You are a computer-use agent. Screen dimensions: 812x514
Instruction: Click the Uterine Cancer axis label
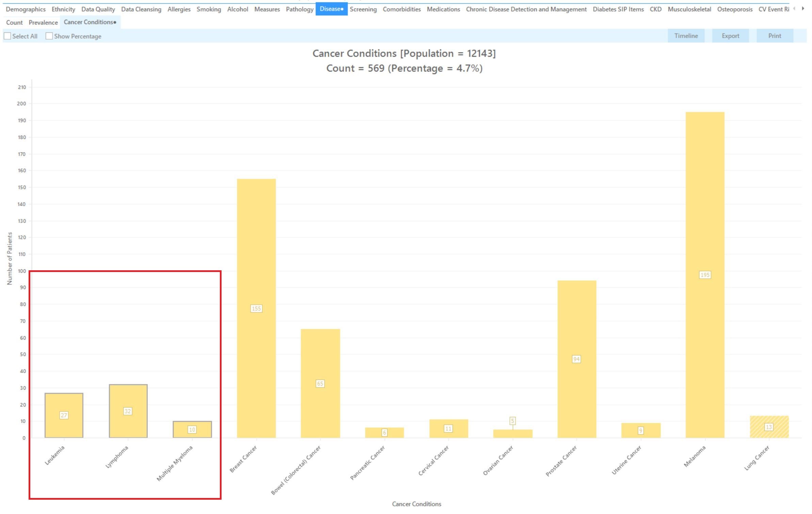[x=627, y=460]
